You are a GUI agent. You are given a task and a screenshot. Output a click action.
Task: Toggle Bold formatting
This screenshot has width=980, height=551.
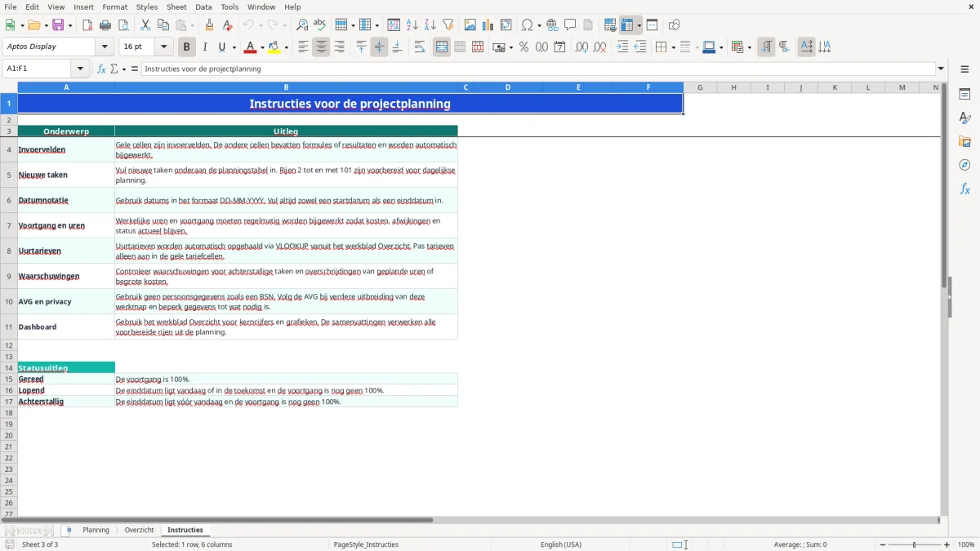coord(187,47)
